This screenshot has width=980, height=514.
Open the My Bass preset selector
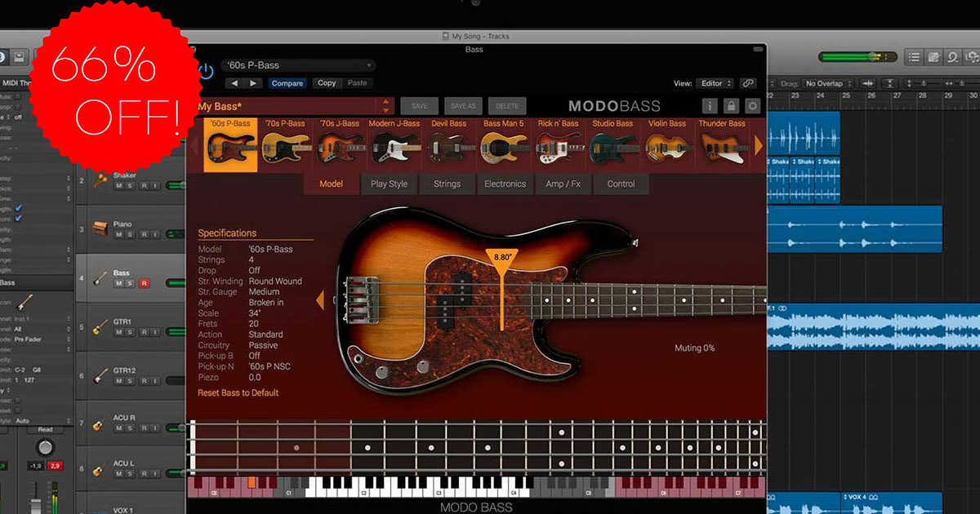(295, 106)
